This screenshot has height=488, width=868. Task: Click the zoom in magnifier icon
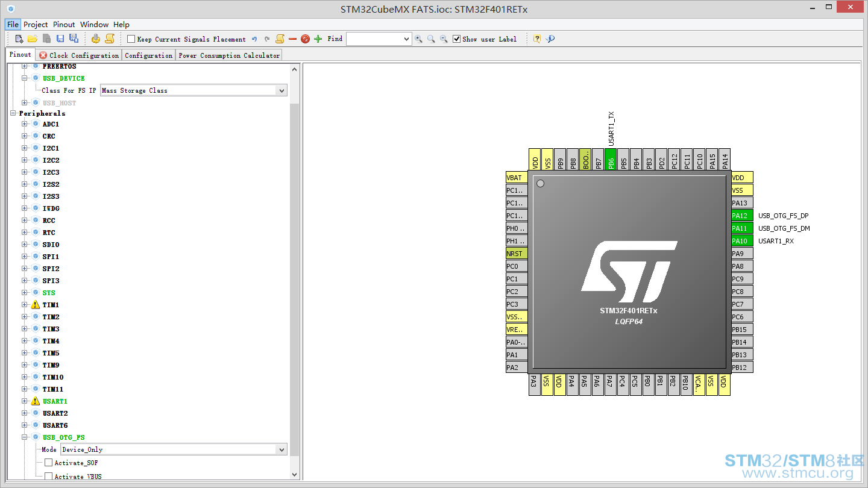click(418, 39)
